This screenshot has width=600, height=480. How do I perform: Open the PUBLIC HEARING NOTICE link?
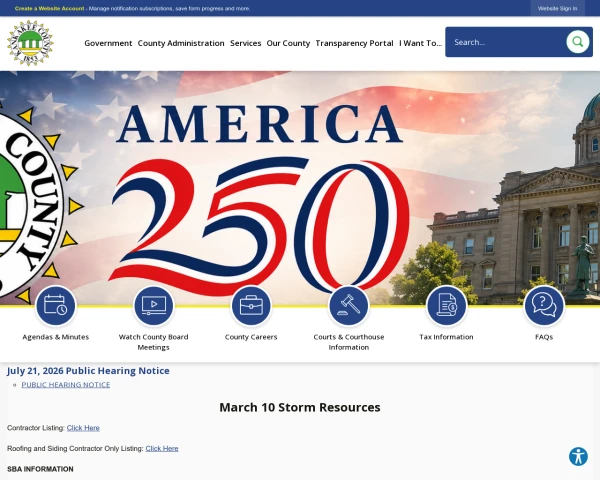pyautogui.click(x=66, y=384)
